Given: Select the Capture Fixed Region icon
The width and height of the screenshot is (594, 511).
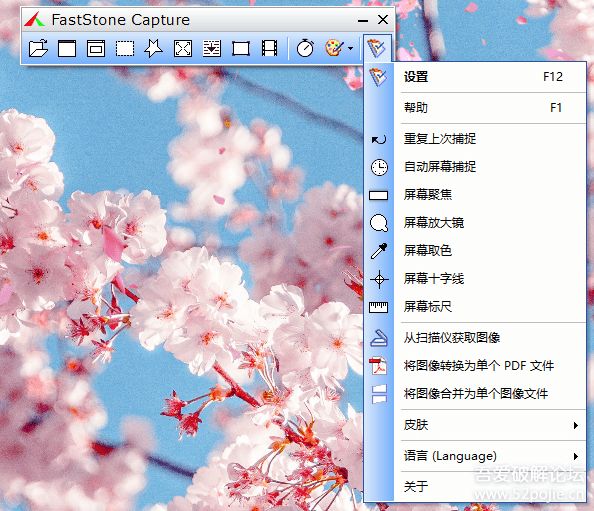Looking at the screenshot, I should (x=241, y=48).
